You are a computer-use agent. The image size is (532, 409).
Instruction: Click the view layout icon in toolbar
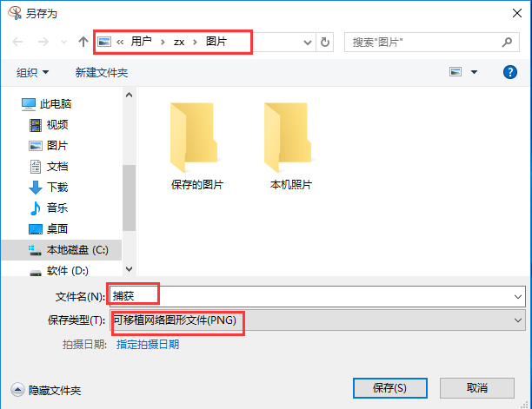pyautogui.click(x=456, y=72)
